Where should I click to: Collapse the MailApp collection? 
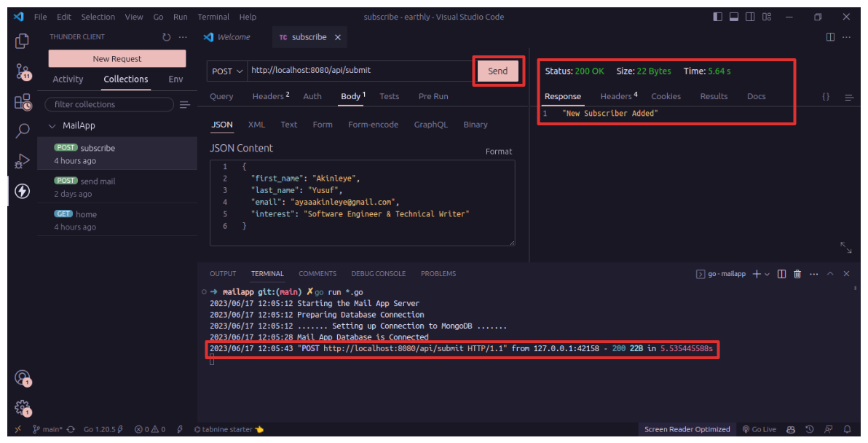pyautogui.click(x=52, y=126)
